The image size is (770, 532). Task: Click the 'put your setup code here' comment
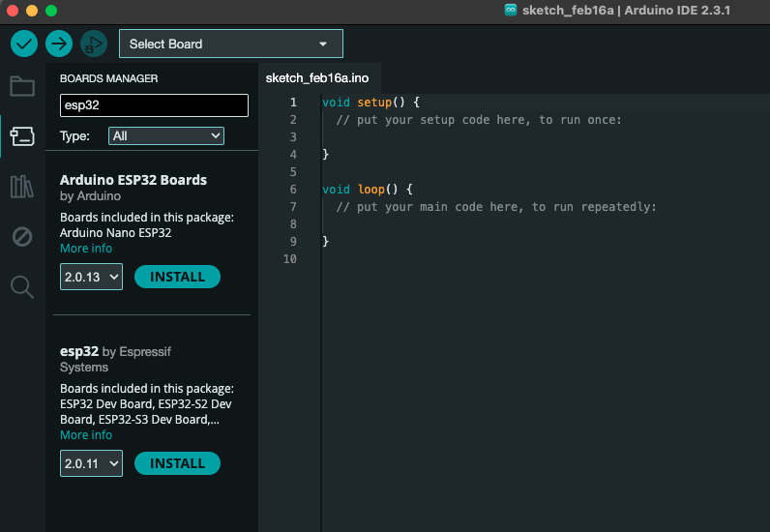point(479,120)
